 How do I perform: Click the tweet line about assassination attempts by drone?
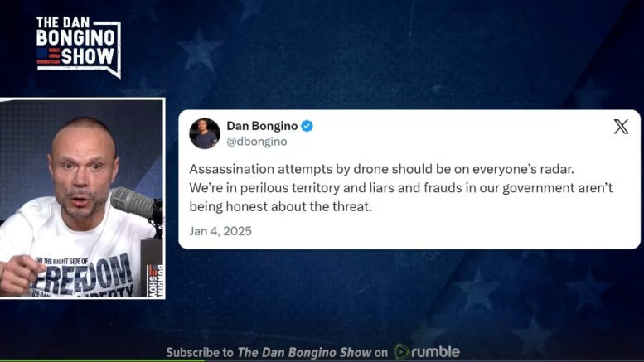click(381, 169)
